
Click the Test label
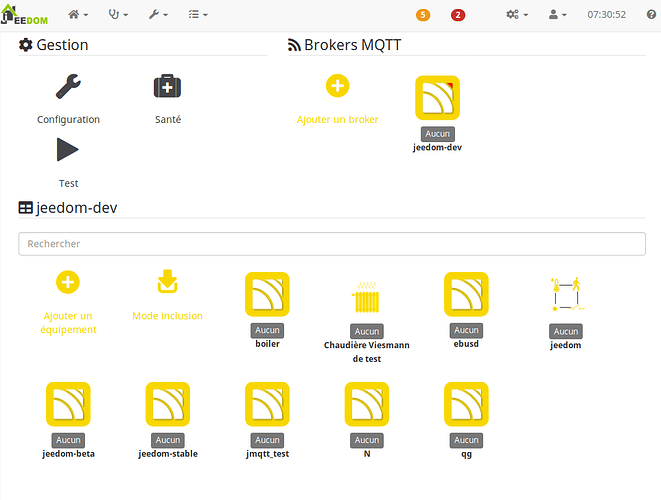[68, 183]
